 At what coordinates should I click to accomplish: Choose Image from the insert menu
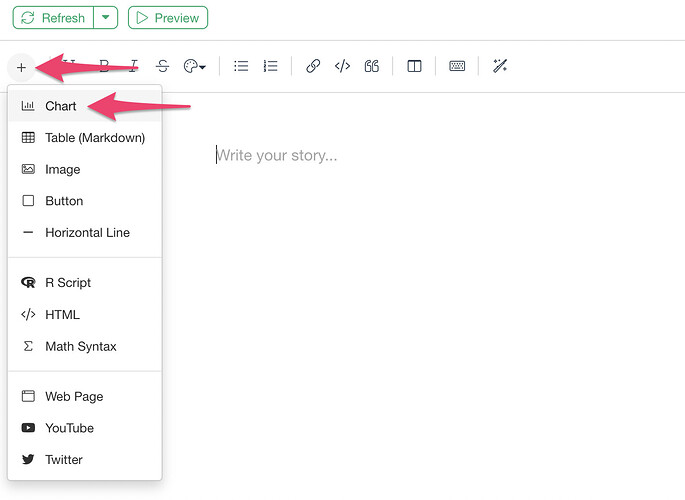85,169
